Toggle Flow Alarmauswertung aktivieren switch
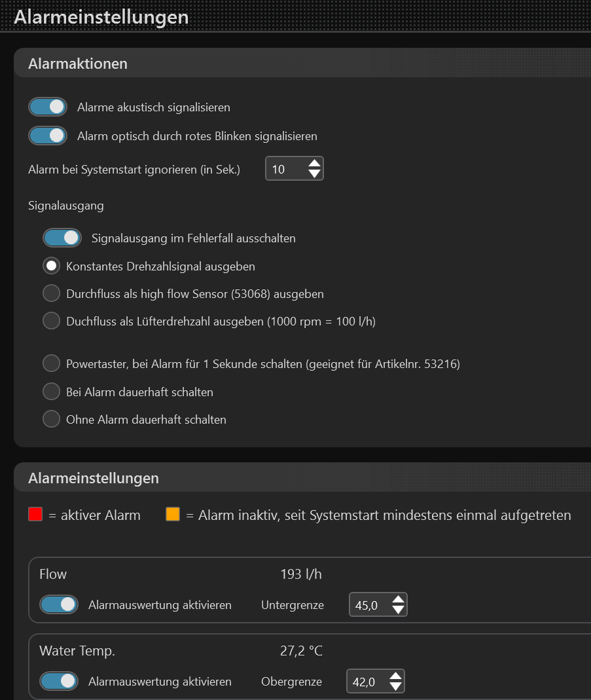 [59, 604]
